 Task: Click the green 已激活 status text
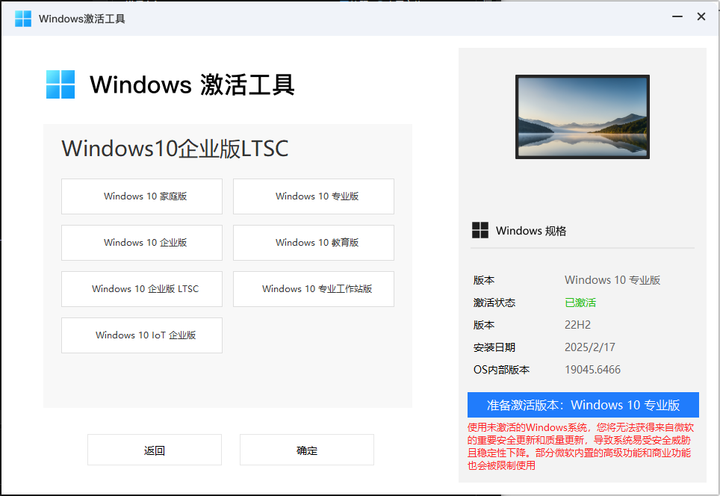(x=580, y=302)
